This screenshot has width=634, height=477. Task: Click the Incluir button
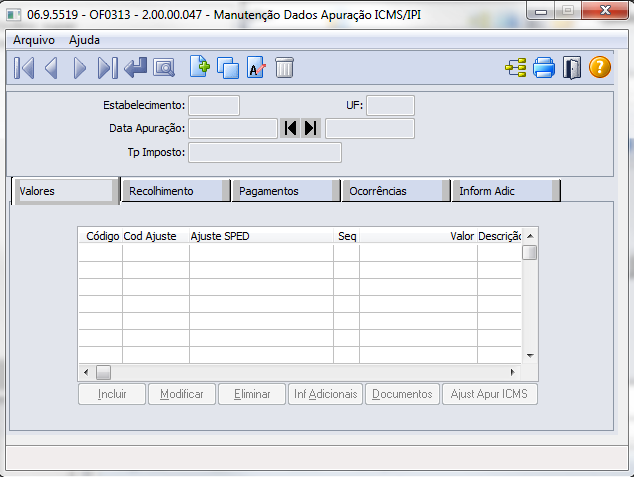pyautogui.click(x=112, y=394)
